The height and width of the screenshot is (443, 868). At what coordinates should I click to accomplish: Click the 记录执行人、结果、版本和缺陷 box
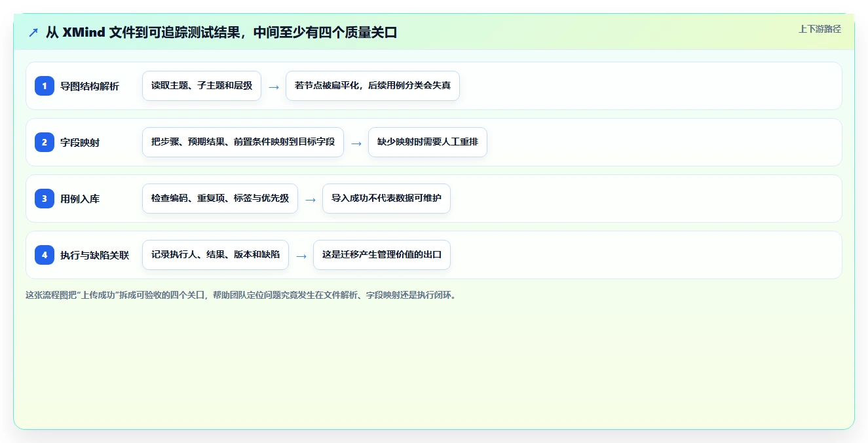tap(216, 255)
